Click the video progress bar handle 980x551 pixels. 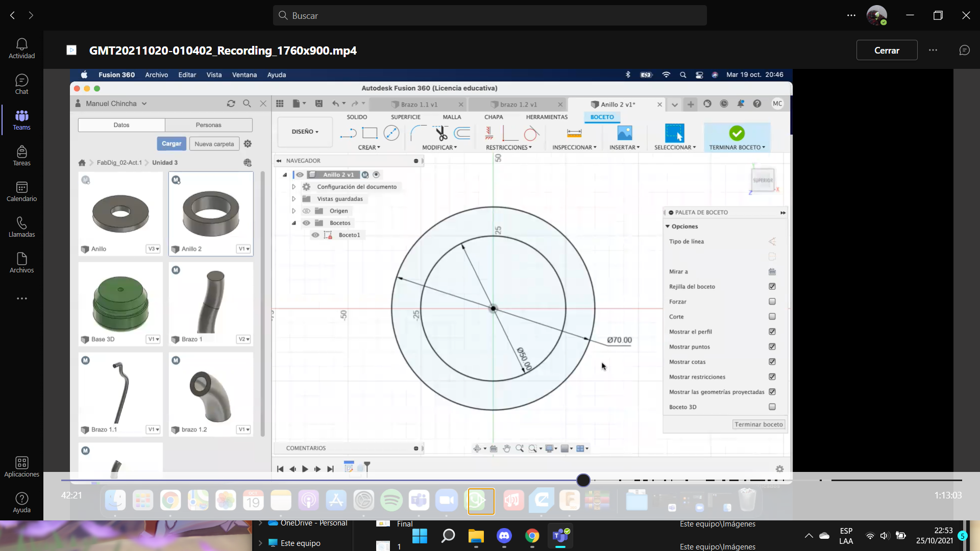click(583, 480)
